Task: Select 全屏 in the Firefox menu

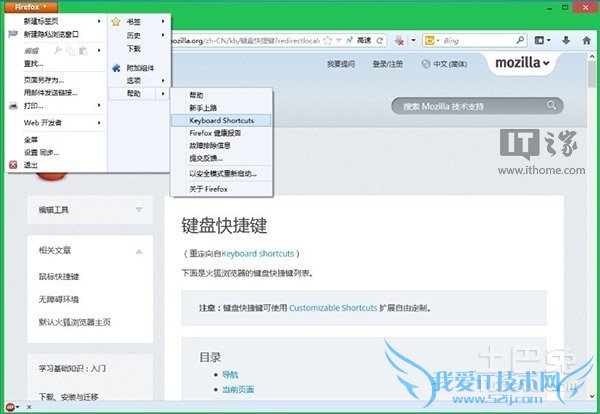Action: (31, 140)
